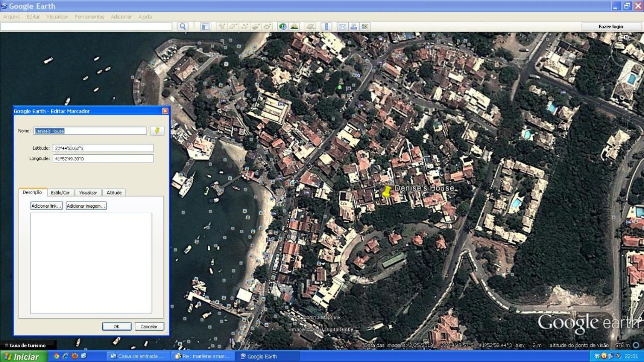
Task: Switch to Caixa de entrada taskbar window
Action: [138, 356]
